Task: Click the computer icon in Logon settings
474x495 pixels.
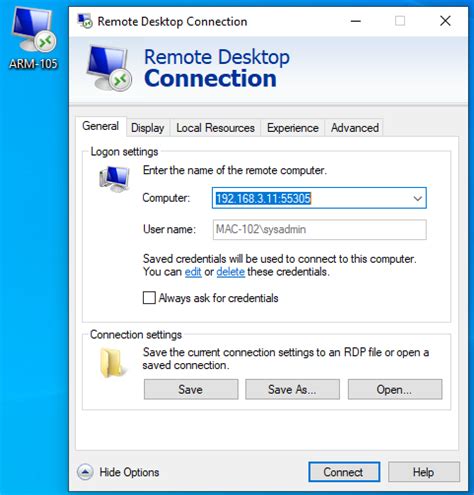Action: (x=114, y=179)
